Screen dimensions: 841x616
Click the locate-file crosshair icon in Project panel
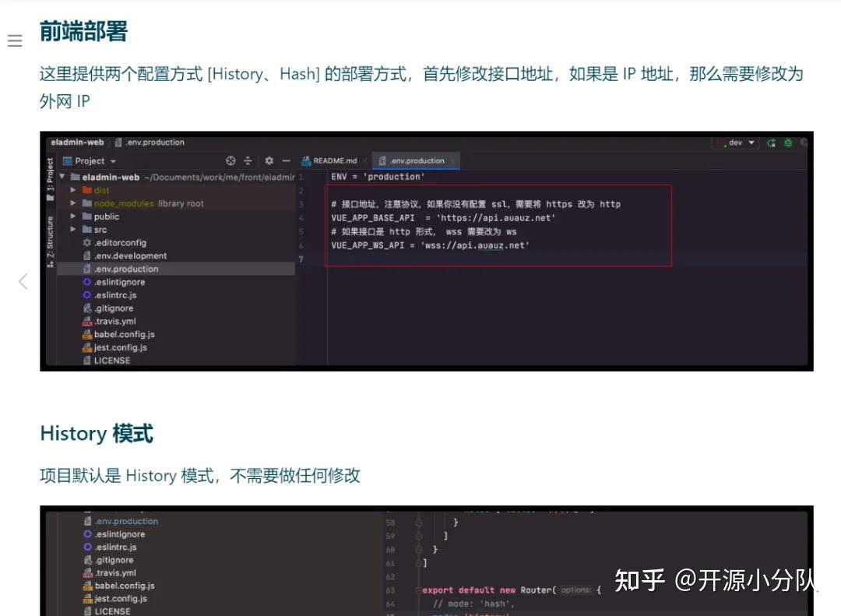coord(230,160)
